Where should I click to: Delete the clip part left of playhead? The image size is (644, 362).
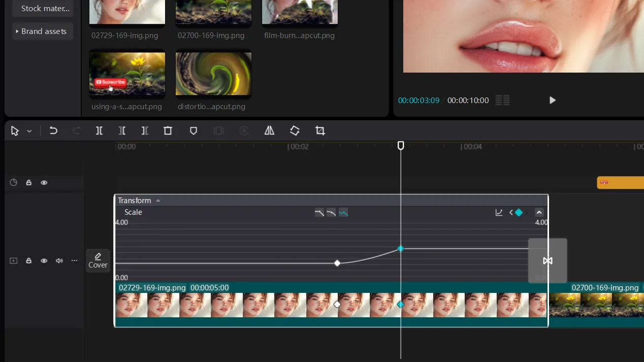click(122, 130)
